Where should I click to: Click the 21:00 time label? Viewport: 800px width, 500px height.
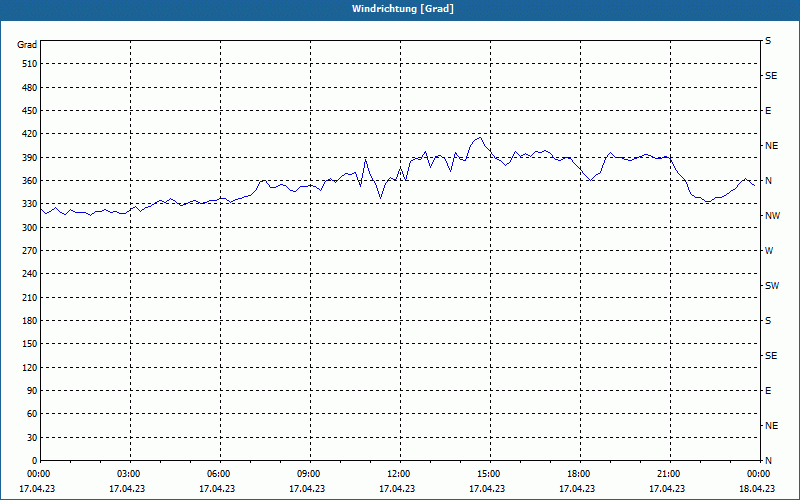[668, 474]
